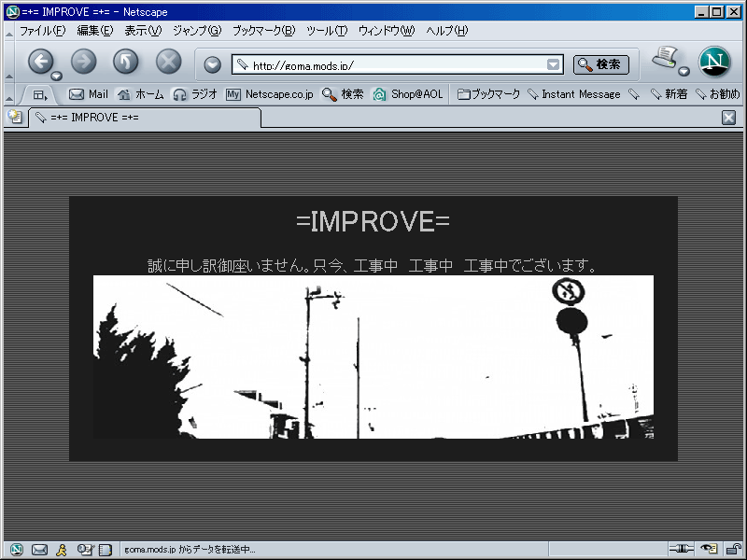Open the ブックマーク folder on personal toolbar
The width and height of the screenshot is (747, 560).
488,94
